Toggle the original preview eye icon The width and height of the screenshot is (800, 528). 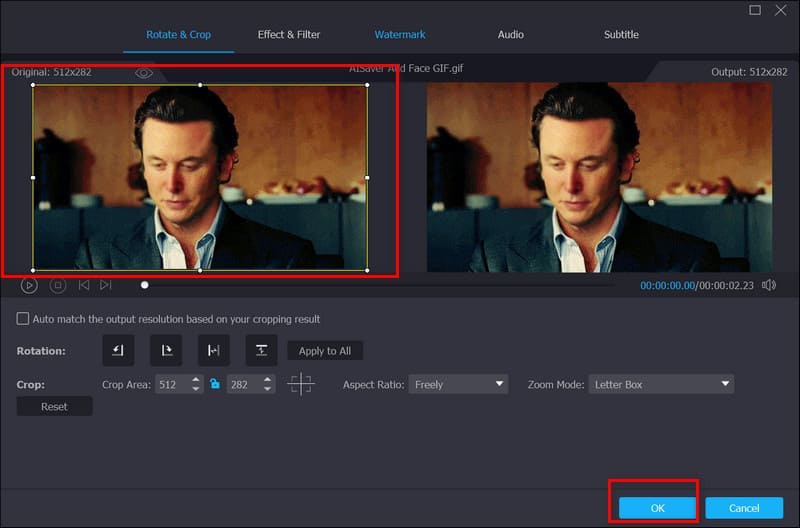coord(144,73)
